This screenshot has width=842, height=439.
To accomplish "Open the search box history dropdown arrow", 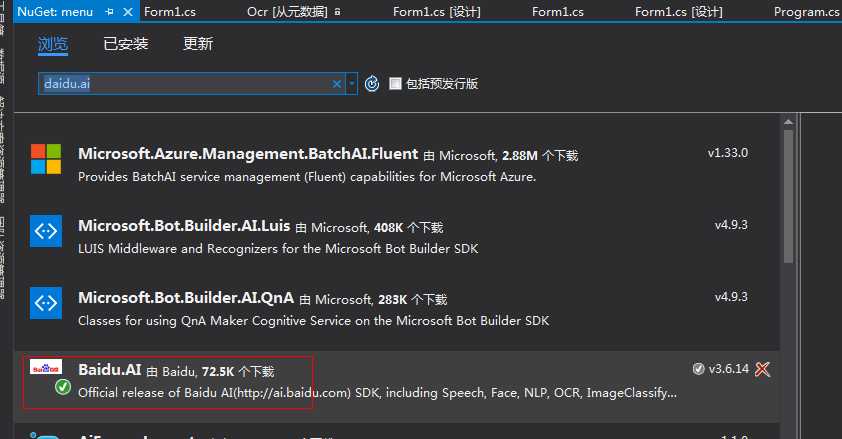I will (352, 84).
